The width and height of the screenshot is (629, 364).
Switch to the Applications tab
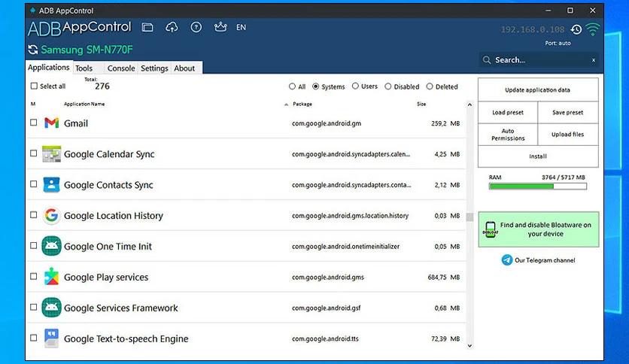click(x=49, y=68)
